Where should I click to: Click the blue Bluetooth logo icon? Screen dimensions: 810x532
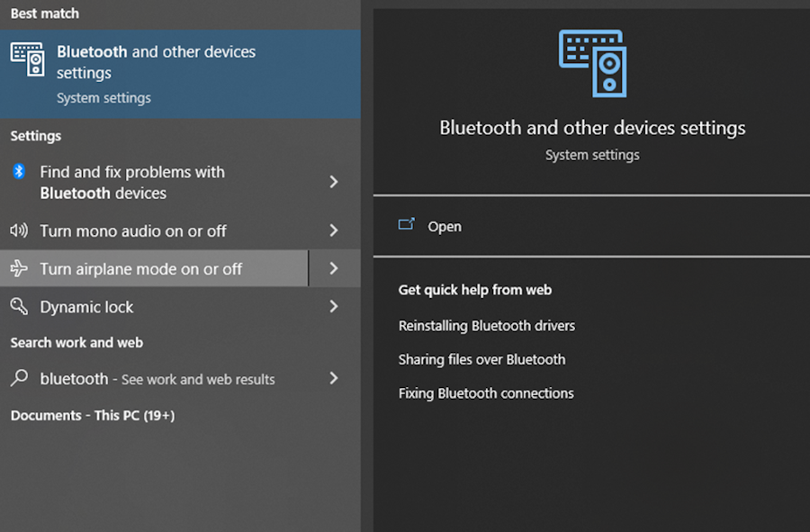[x=19, y=171]
